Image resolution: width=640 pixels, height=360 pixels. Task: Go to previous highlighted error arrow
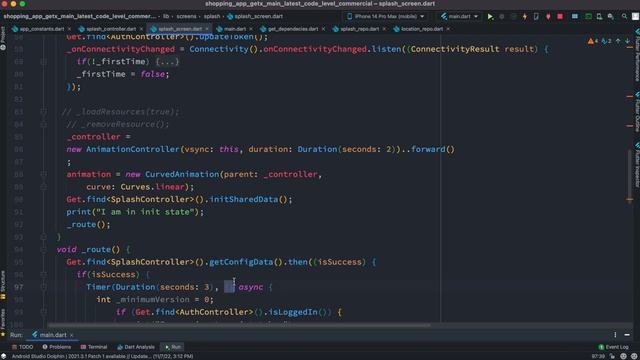coord(618,41)
